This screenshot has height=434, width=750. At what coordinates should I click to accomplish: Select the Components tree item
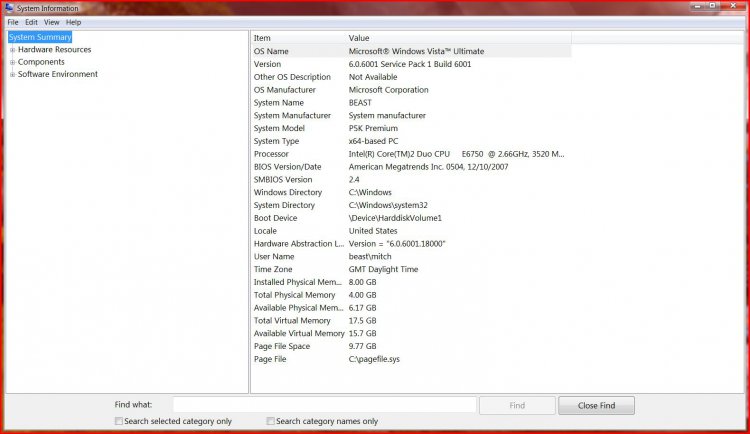point(41,62)
